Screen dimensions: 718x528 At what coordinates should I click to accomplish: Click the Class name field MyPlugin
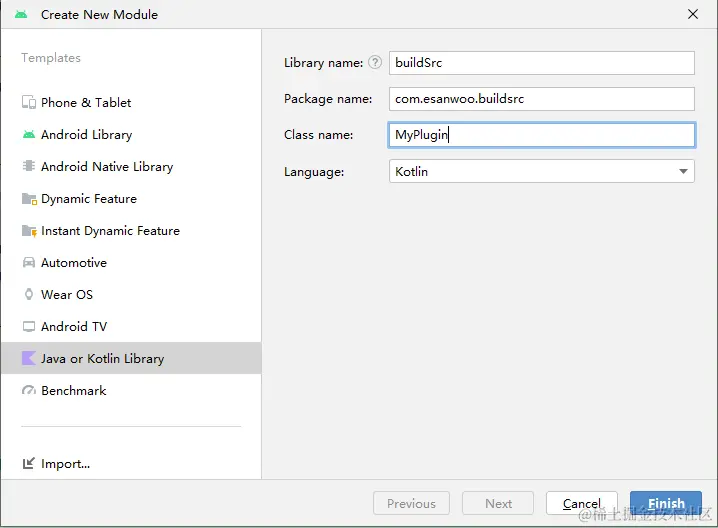[x=542, y=135]
